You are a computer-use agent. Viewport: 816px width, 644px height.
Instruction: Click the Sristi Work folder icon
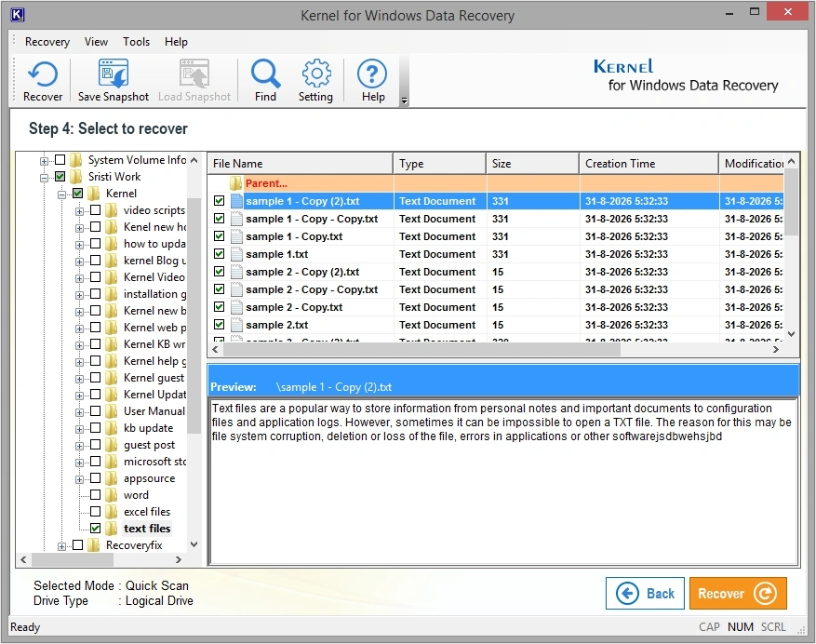point(76,177)
